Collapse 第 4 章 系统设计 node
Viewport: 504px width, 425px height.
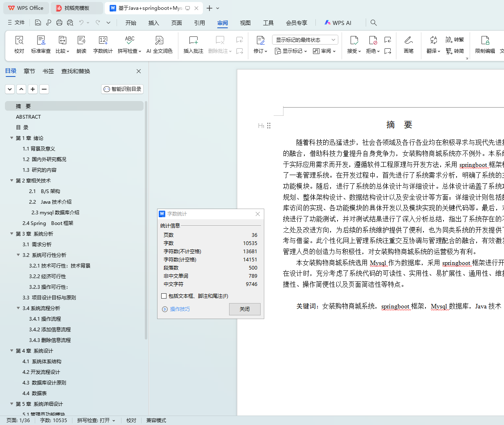click(12, 351)
